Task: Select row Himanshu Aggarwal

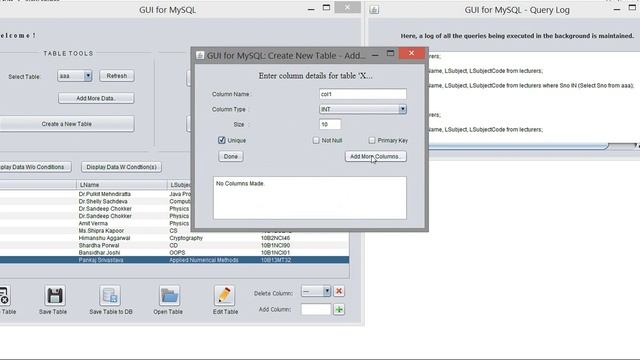Action: [x=174, y=238]
